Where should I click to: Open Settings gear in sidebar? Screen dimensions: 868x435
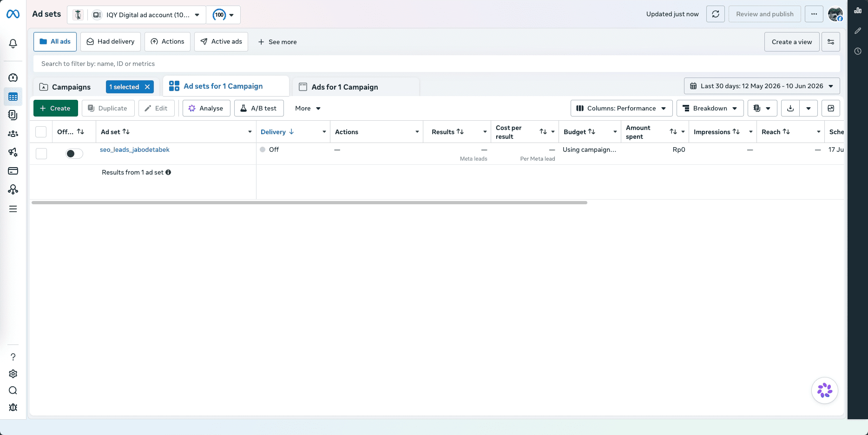pos(13,374)
